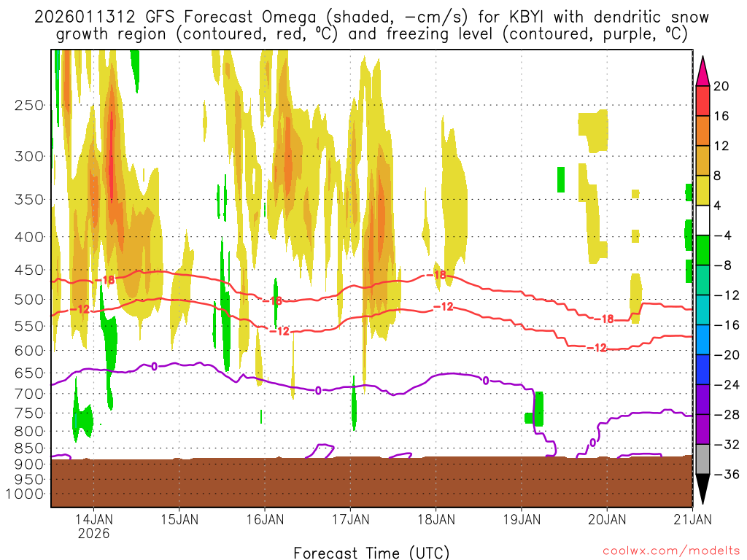Click the title line starting 'growth region'

(x=371, y=34)
